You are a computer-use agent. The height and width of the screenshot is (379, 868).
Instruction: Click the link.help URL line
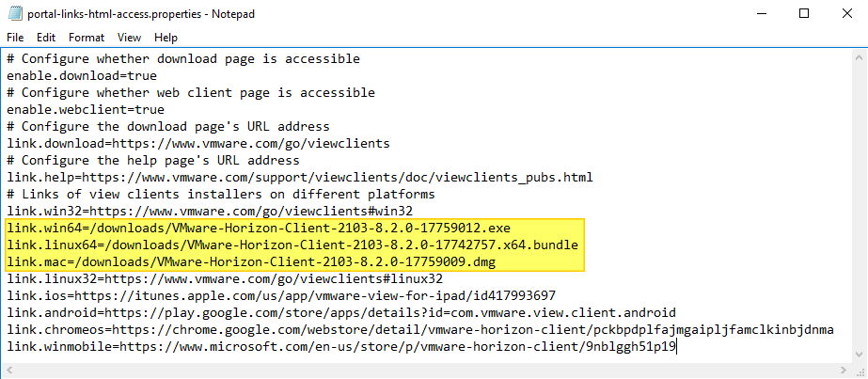click(300, 178)
